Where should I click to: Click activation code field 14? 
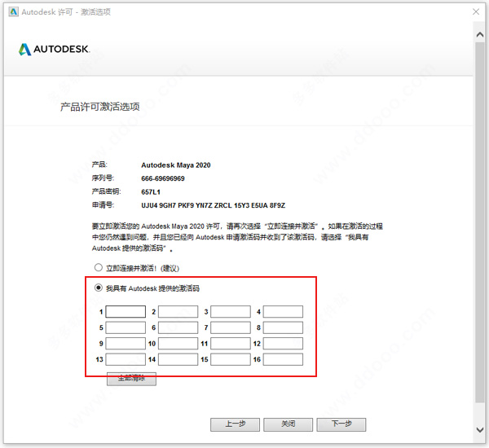(x=178, y=359)
